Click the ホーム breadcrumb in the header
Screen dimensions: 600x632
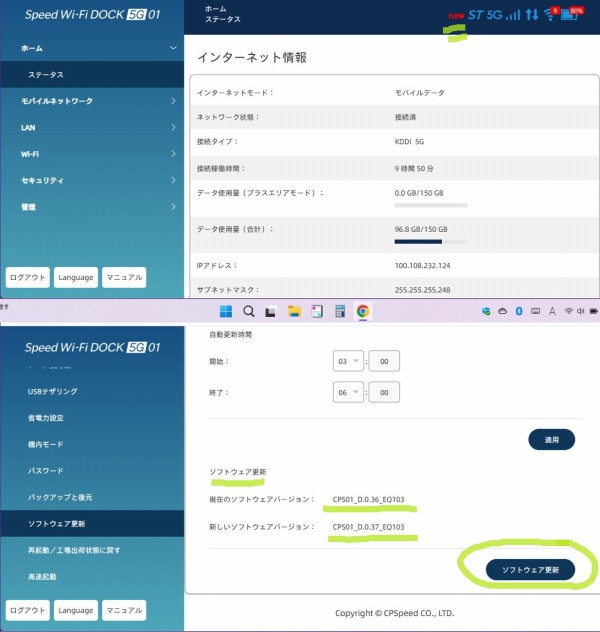(x=216, y=9)
